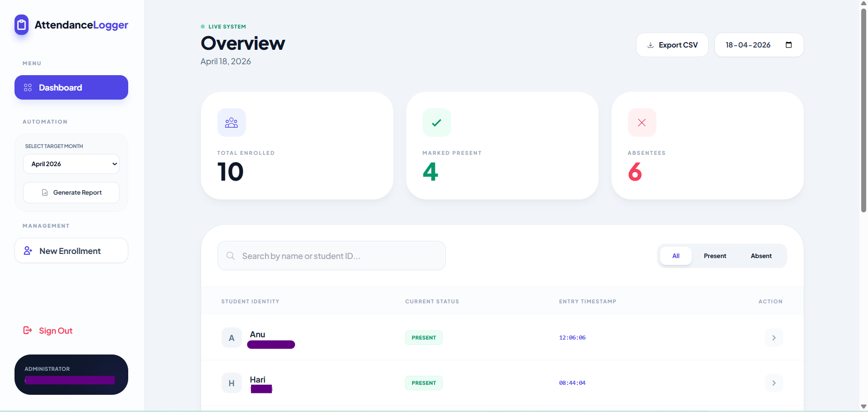Image resolution: width=868 pixels, height=412 pixels.
Task: Expand Anu's row with the chevron arrow
Action: 774,337
